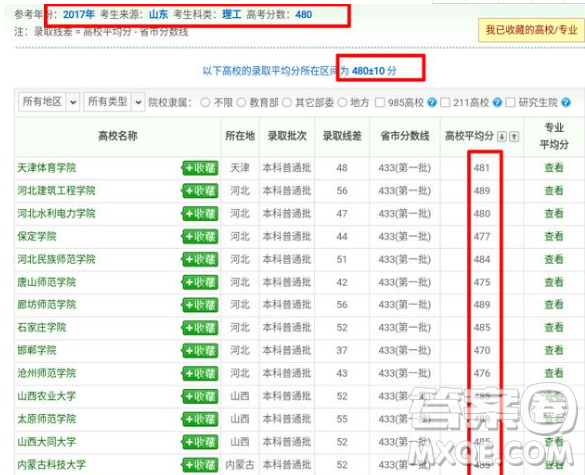Image resolution: width=585 pixels, height=475 pixels.
Task: Open 保定学院 school link
Action: 37,236
